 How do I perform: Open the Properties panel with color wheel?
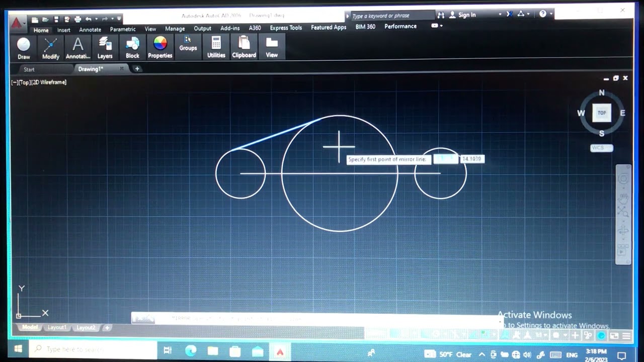pyautogui.click(x=160, y=48)
